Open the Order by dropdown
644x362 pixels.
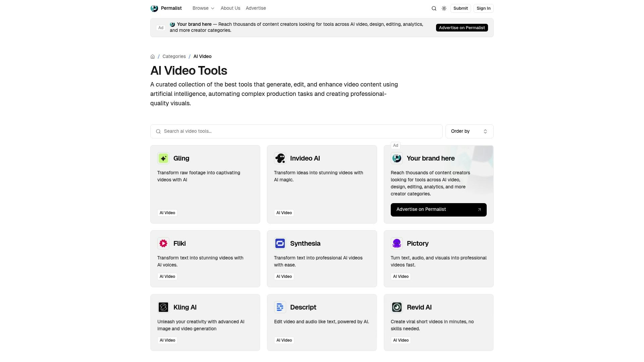click(469, 131)
